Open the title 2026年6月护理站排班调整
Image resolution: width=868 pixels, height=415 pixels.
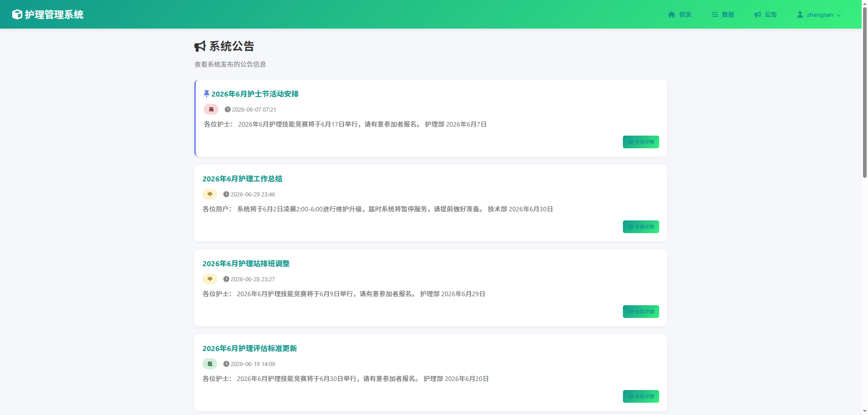[246, 264]
